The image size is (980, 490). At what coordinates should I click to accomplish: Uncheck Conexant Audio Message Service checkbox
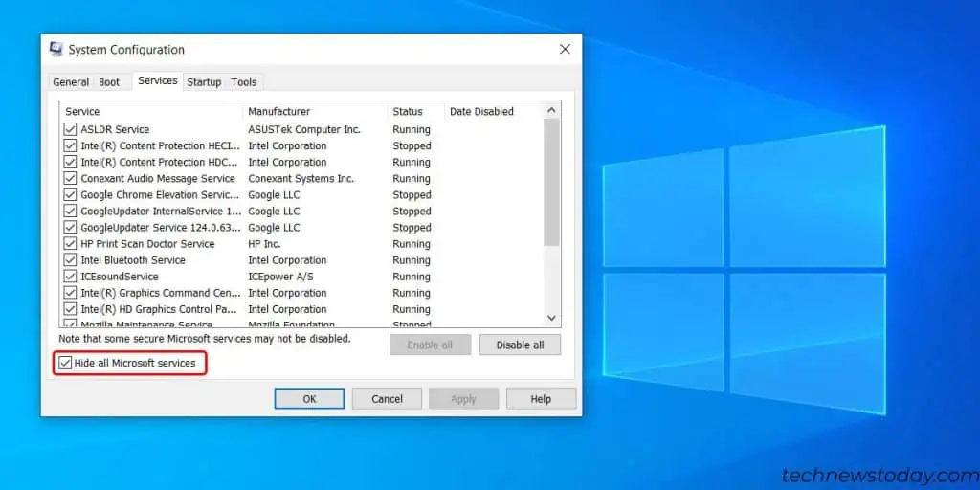pyautogui.click(x=70, y=178)
